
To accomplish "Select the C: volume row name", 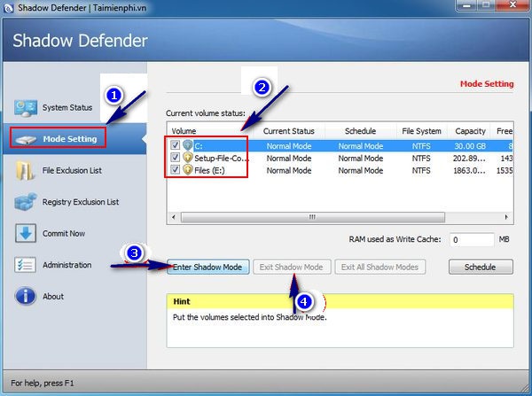I will [x=199, y=146].
